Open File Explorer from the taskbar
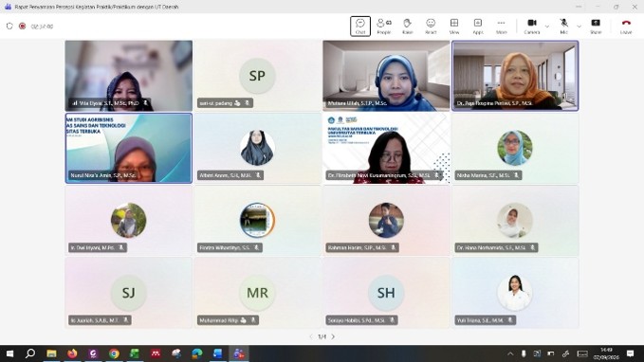The width and height of the screenshot is (644, 362). 51,353
